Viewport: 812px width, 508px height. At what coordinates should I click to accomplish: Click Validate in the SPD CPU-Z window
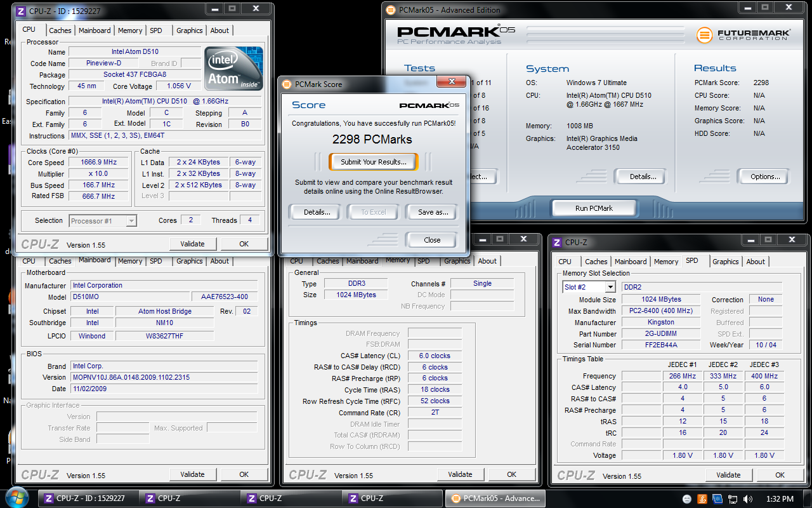click(x=729, y=475)
